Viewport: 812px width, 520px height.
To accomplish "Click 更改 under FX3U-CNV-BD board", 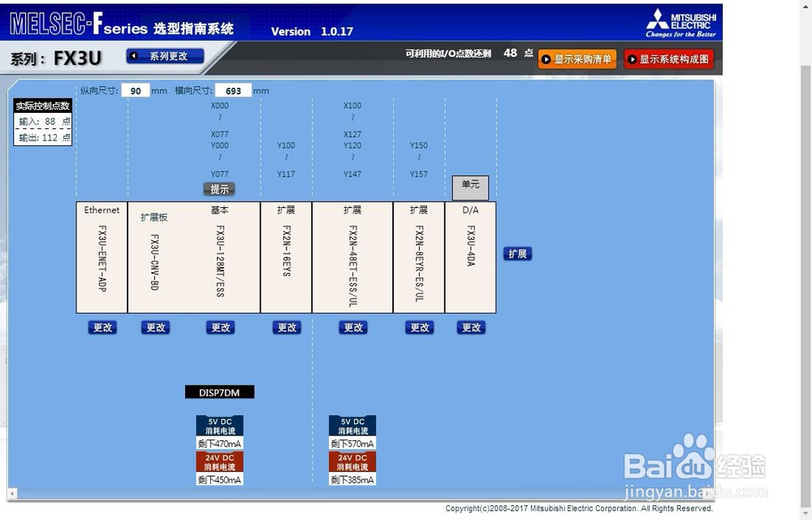I will pos(155,327).
